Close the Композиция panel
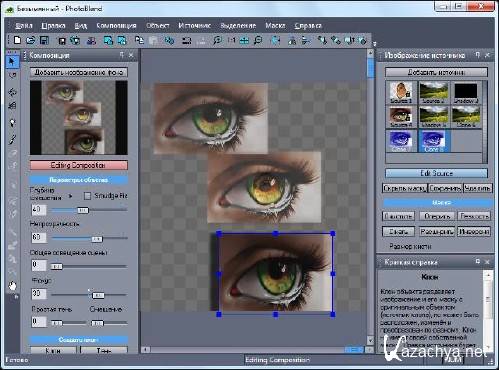The height and width of the screenshot is (370, 499). (x=131, y=55)
